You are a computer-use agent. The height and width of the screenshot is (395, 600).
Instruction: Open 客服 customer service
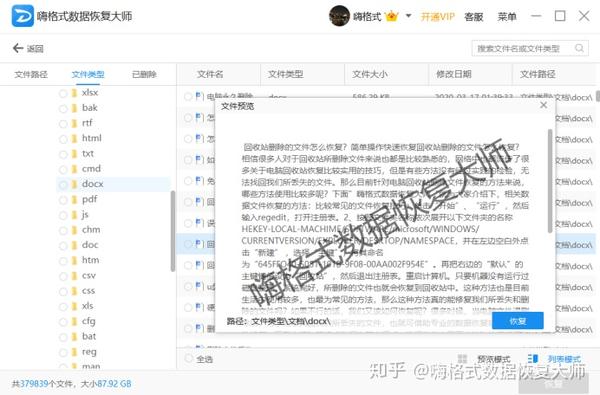coord(473,17)
